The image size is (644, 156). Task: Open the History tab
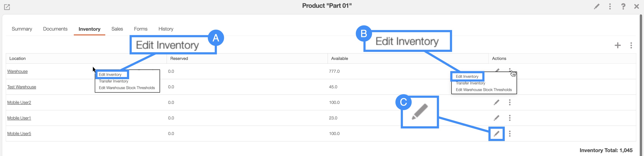click(166, 29)
